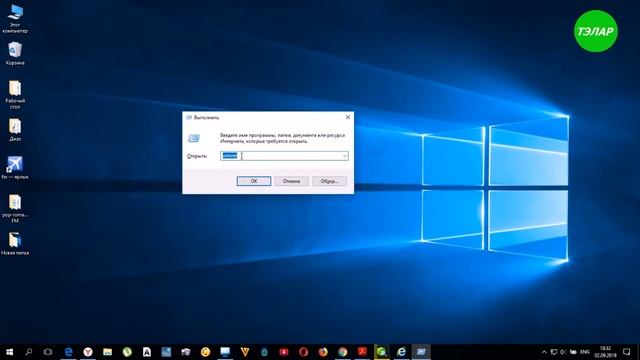
Task: Launch Opera from the taskbar
Action: [303, 352]
